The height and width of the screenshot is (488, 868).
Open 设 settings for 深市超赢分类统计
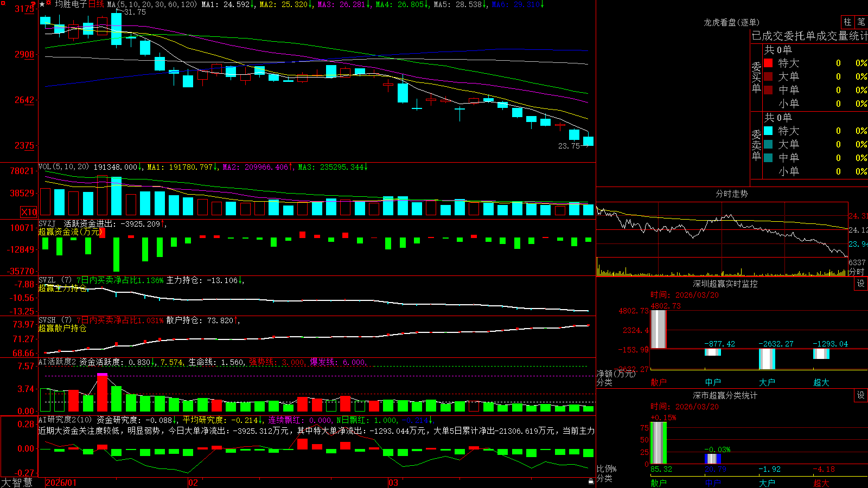(x=861, y=395)
